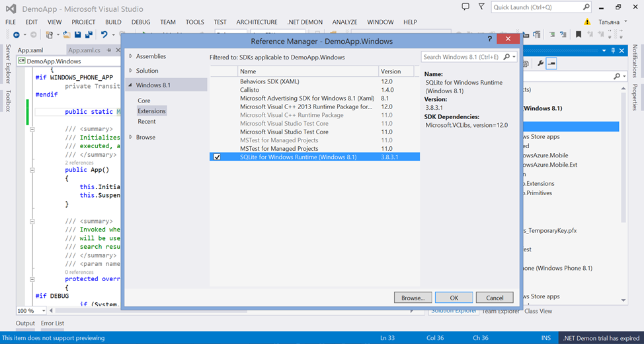Open the Татьяна account dropdown

pyautogui.click(x=625, y=21)
